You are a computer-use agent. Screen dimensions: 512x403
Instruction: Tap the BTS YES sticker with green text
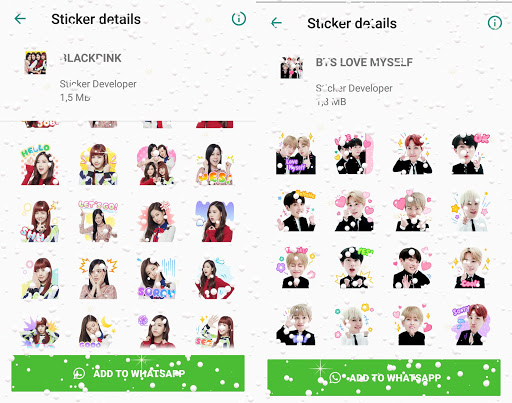pyautogui.click(x=354, y=268)
